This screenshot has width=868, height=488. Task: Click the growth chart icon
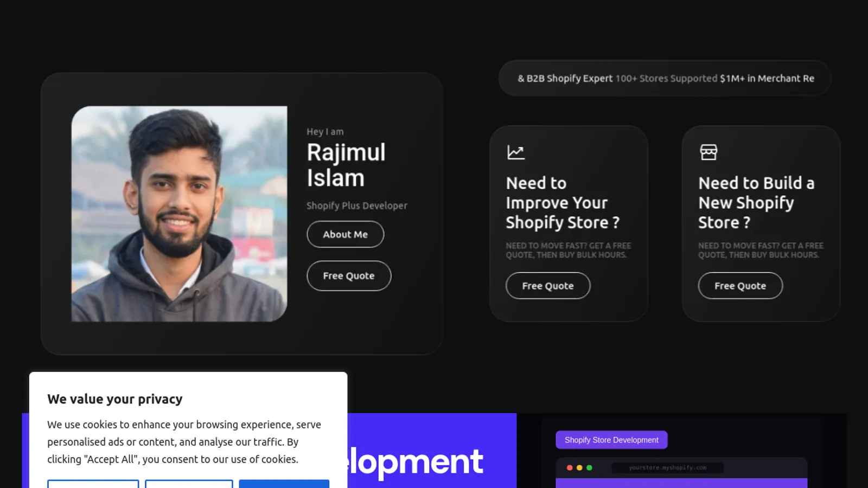click(516, 152)
